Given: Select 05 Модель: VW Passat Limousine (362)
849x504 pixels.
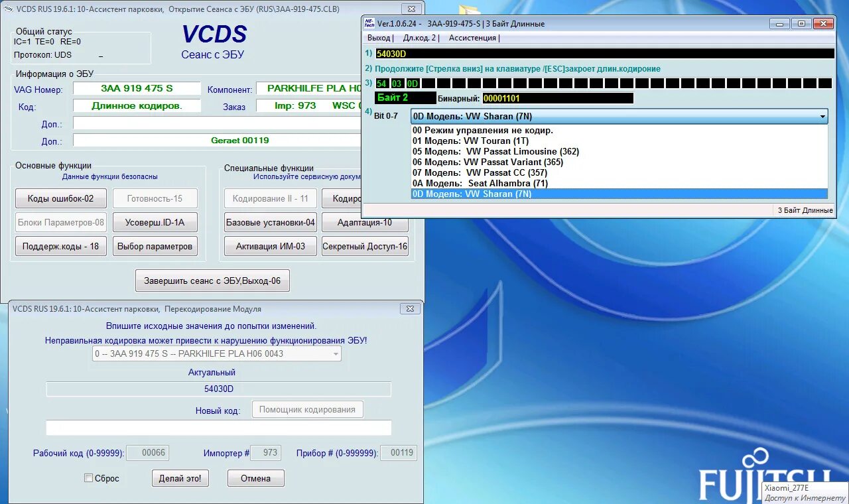Looking at the screenshot, I should (620, 151).
